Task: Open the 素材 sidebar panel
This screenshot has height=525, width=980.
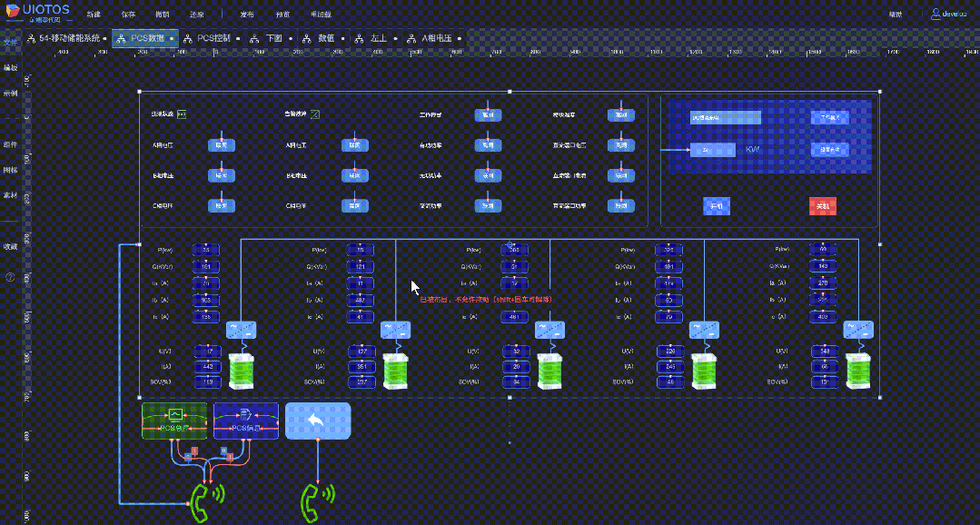Action: (x=10, y=195)
